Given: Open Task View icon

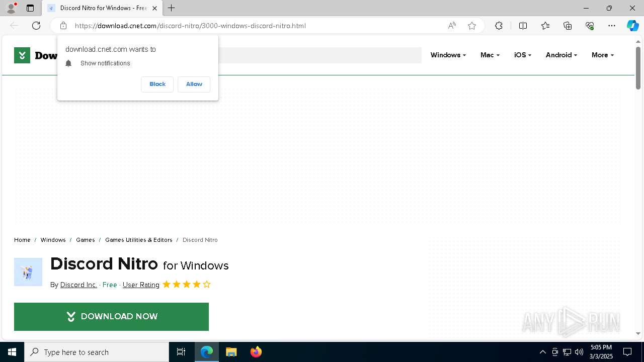Looking at the screenshot, I should [x=181, y=352].
